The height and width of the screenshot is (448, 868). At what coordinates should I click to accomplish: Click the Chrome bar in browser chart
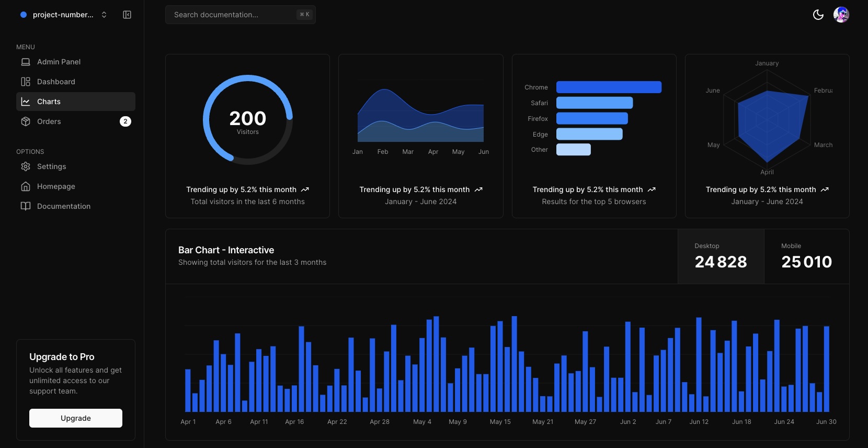click(609, 87)
